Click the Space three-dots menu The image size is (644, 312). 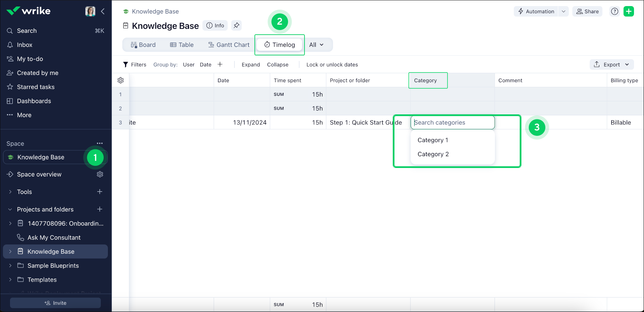(x=100, y=143)
